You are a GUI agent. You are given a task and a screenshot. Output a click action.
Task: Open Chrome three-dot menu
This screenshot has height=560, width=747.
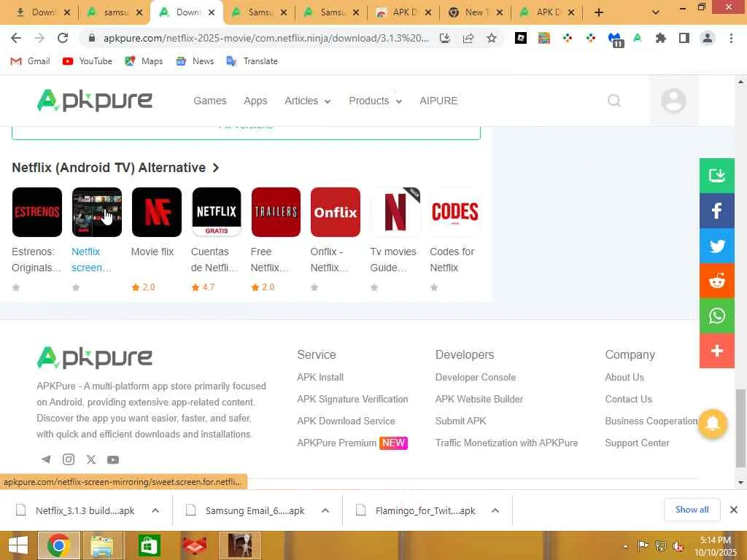(x=731, y=38)
